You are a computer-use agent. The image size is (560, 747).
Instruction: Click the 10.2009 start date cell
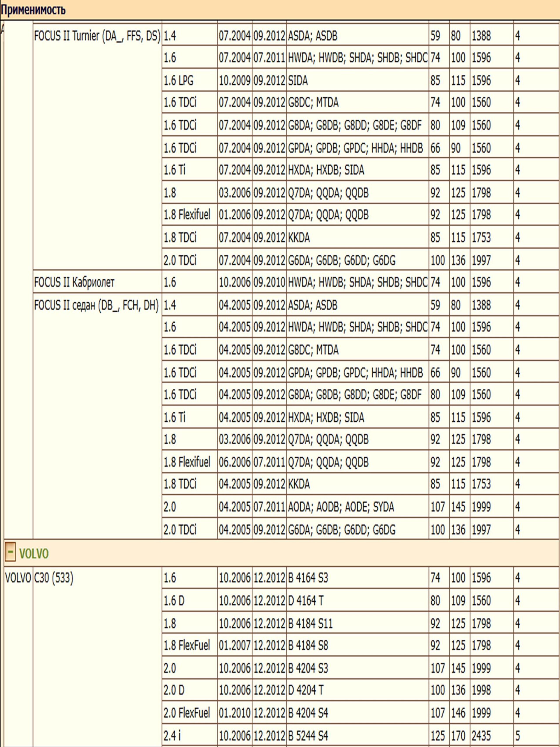(x=235, y=81)
